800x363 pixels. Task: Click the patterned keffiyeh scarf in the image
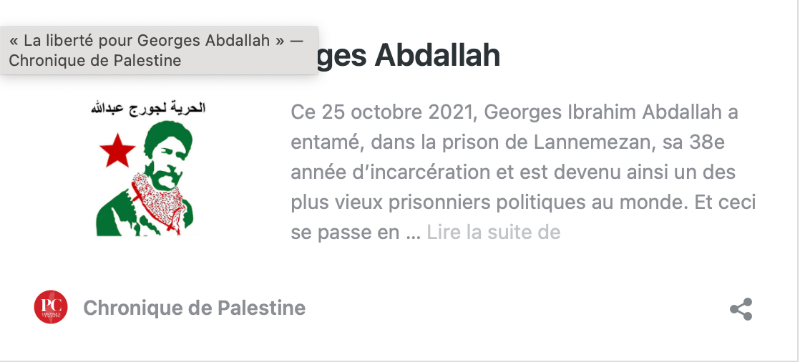pos(157,202)
